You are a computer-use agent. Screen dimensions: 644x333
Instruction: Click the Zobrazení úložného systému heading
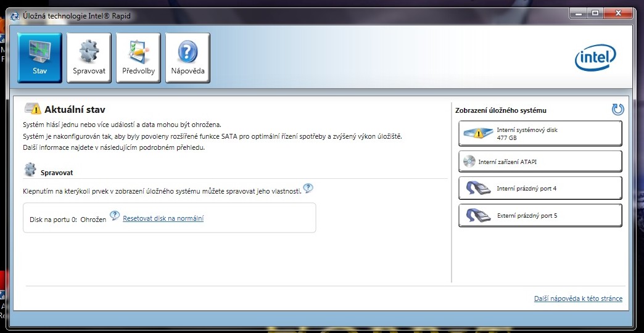click(501, 110)
